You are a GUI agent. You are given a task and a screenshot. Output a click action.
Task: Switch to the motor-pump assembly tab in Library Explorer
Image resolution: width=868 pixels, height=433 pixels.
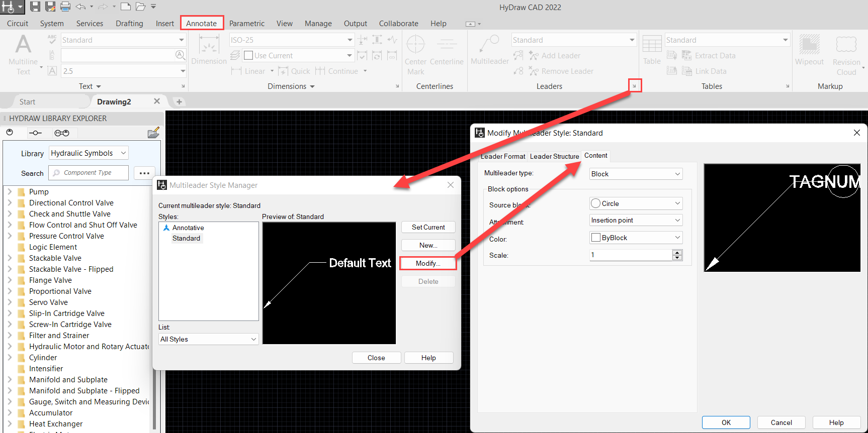tap(62, 133)
